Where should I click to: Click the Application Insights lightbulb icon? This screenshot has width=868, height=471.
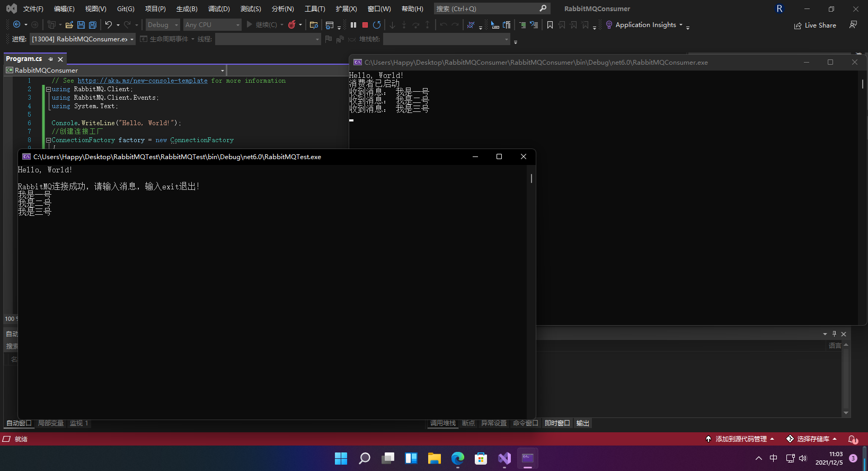(609, 25)
